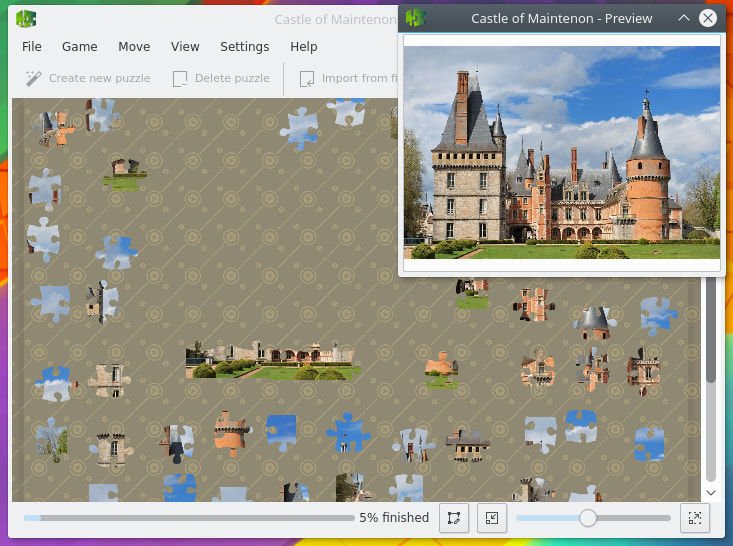Select the bare tree piece at left edge

(51, 440)
